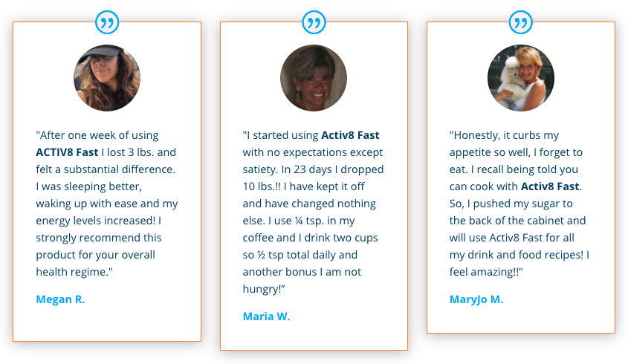Click quote icon above Megan R. testimonial

tap(107, 22)
